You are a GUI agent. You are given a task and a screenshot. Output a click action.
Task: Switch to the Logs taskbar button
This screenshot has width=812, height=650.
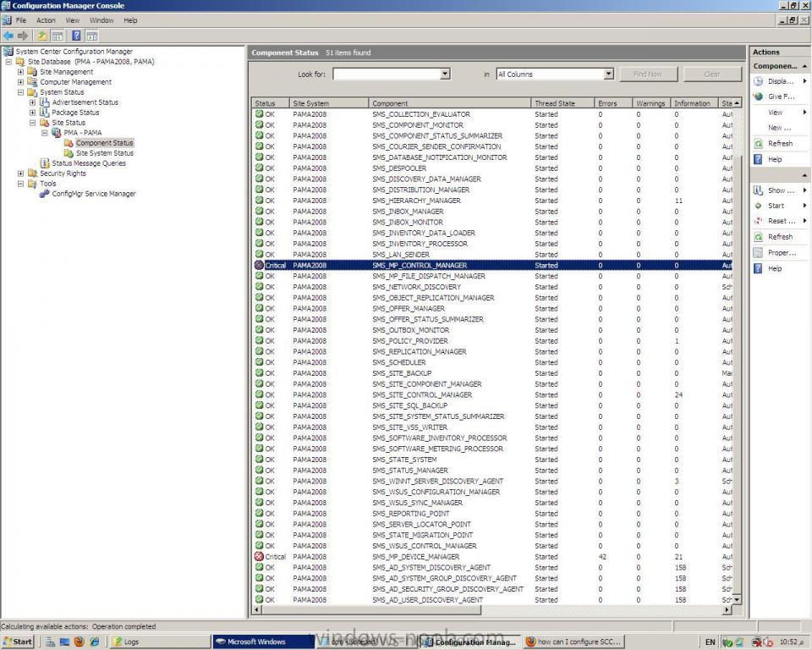(x=161, y=642)
